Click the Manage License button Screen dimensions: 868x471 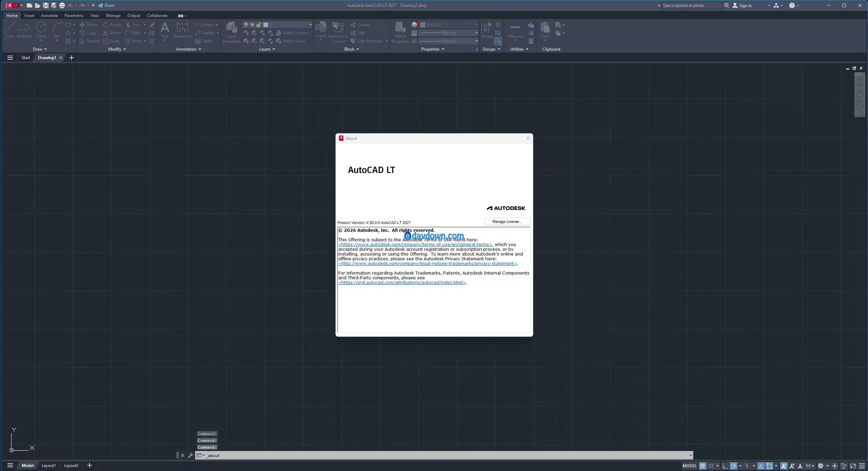pos(507,222)
